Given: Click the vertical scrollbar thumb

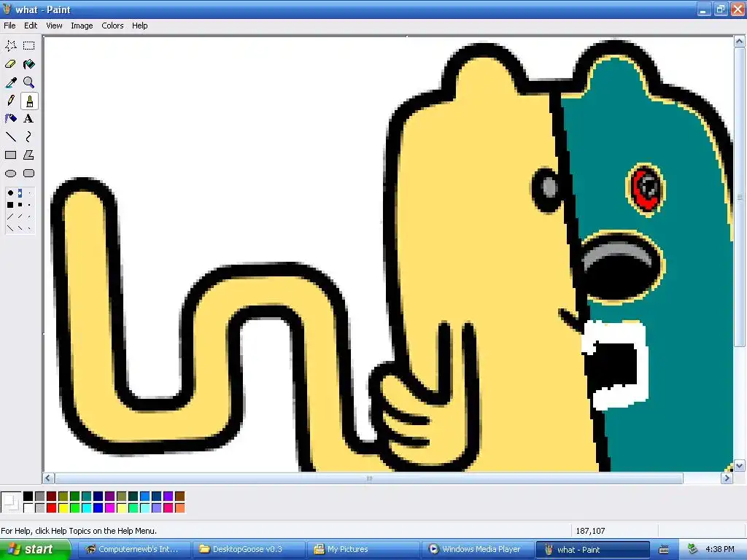Looking at the screenshot, I should (x=740, y=197).
